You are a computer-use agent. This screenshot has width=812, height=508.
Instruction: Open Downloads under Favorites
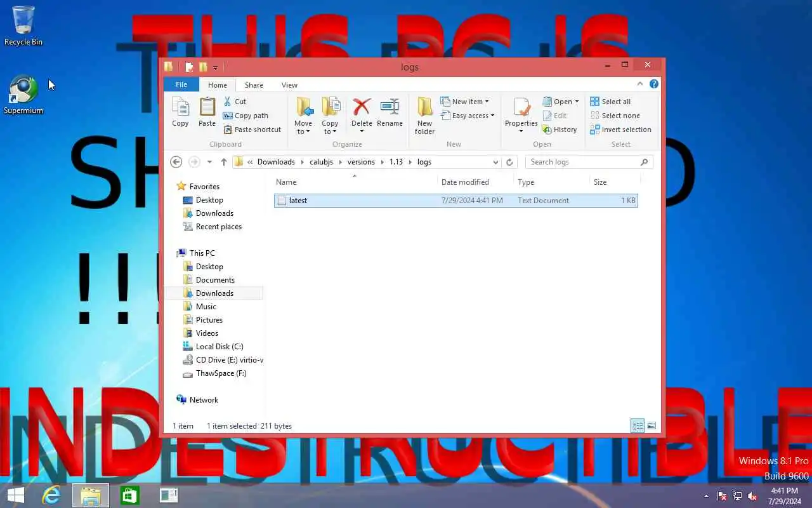coord(214,213)
